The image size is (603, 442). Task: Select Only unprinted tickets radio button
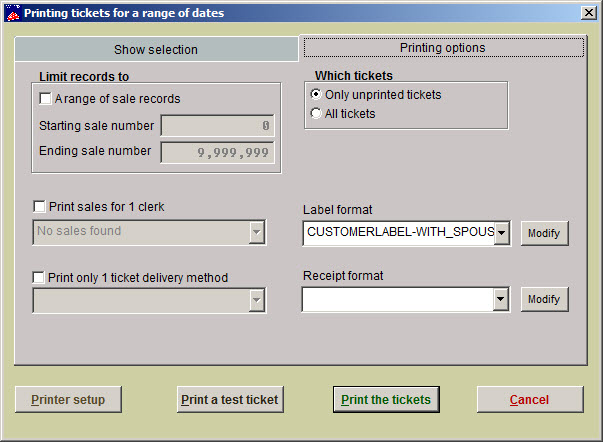coord(316,94)
